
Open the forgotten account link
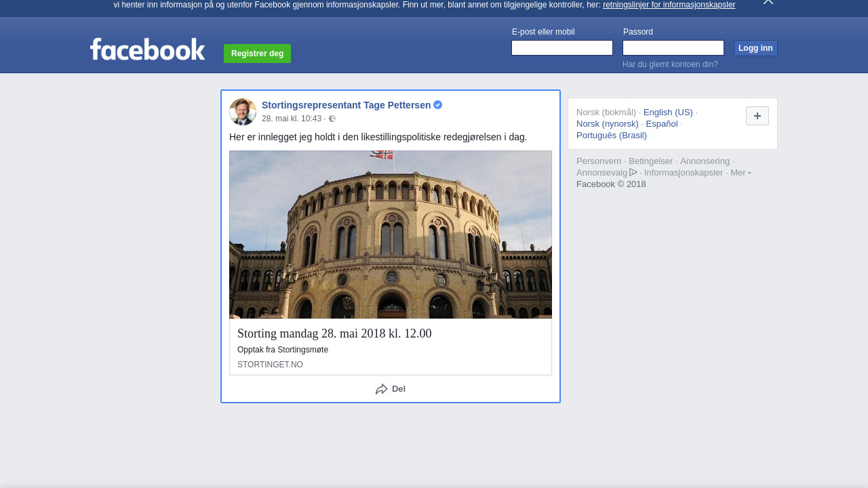click(x=669, y=64)
